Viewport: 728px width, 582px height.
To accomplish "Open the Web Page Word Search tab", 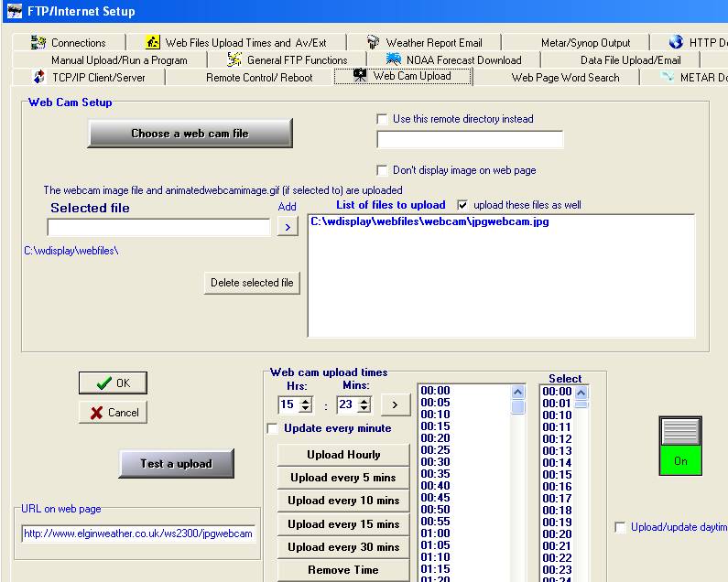I will (565, 78).
